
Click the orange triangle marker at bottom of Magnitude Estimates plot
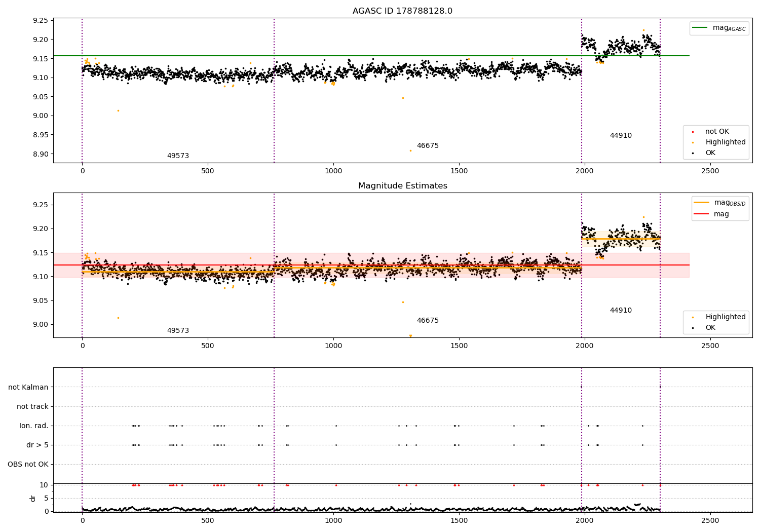coord(410,336)
